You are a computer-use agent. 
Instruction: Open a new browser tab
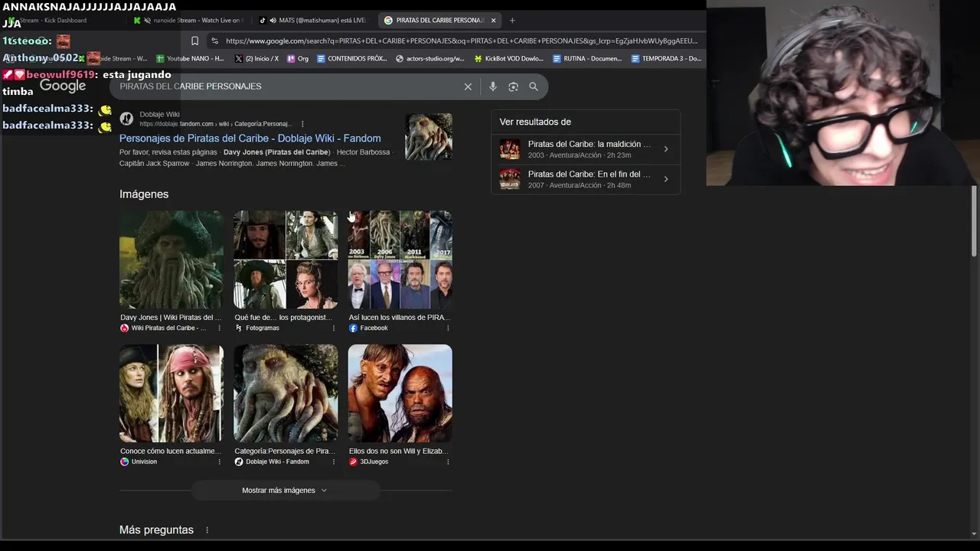click(512, 21)
